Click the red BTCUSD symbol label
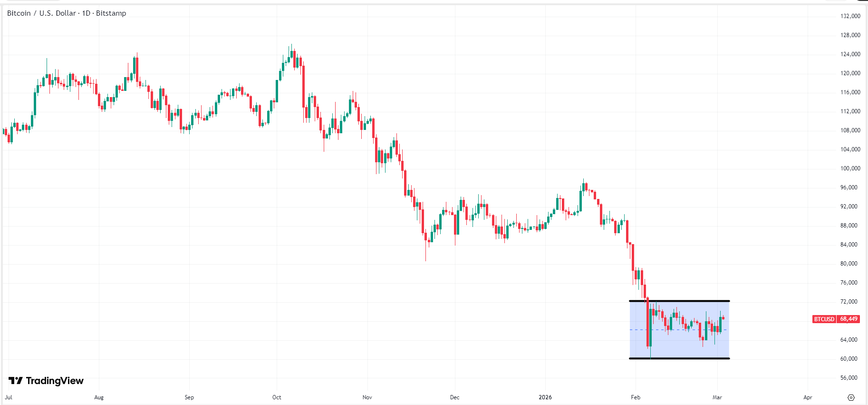 pyautogui.click(x=824, y=319)
